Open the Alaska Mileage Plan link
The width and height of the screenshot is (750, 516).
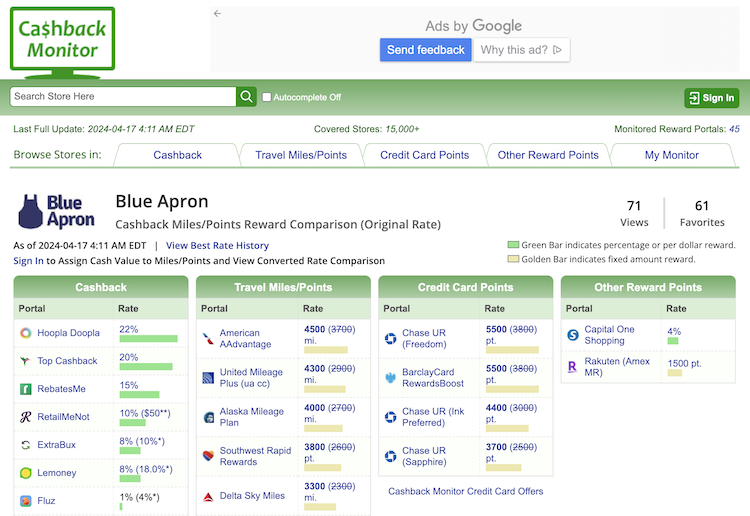[x=252, y=417]
